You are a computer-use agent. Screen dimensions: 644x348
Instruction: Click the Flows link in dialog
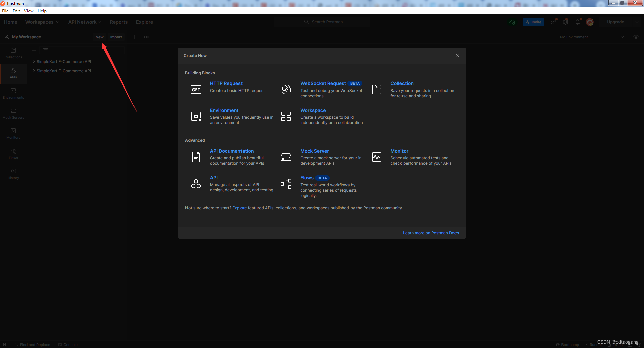pyautogui.click(x=307, y=178)
